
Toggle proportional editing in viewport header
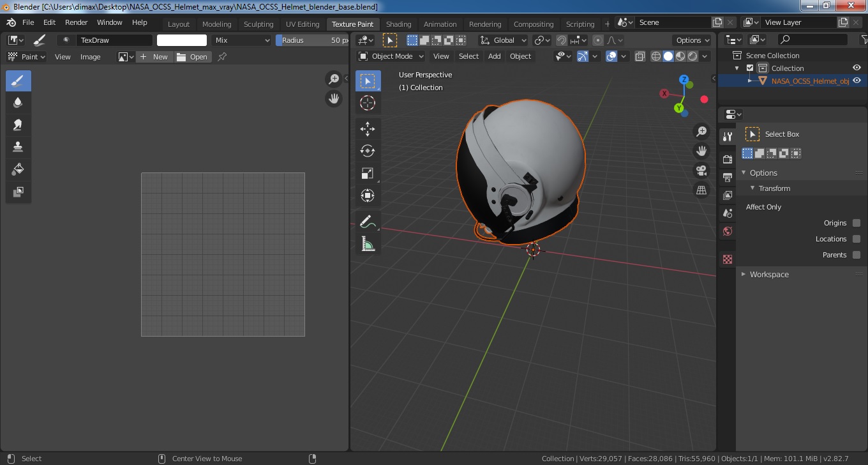[x=598, y=40]
